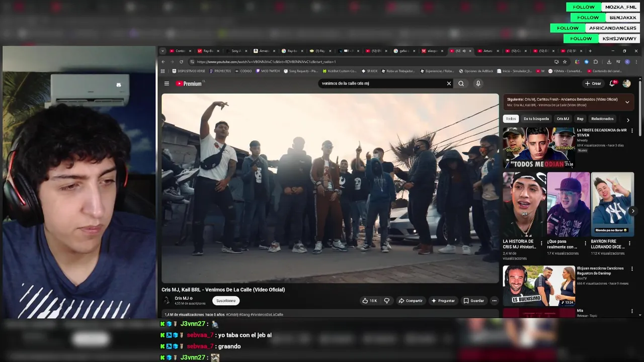Reload the page with the refresh icon
The width and height of the screenshot is (644, 362).
(x=181, y=62)
